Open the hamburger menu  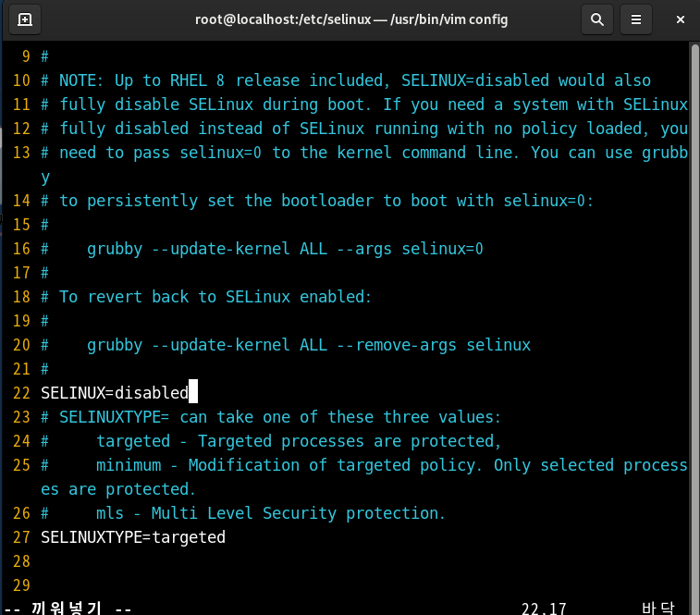(635, 19)
